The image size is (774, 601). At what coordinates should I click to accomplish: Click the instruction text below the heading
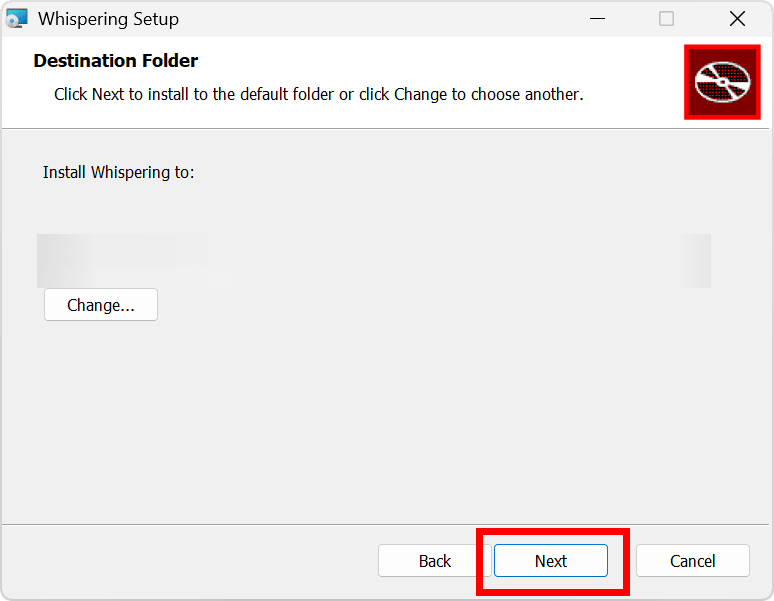(318, 95)
